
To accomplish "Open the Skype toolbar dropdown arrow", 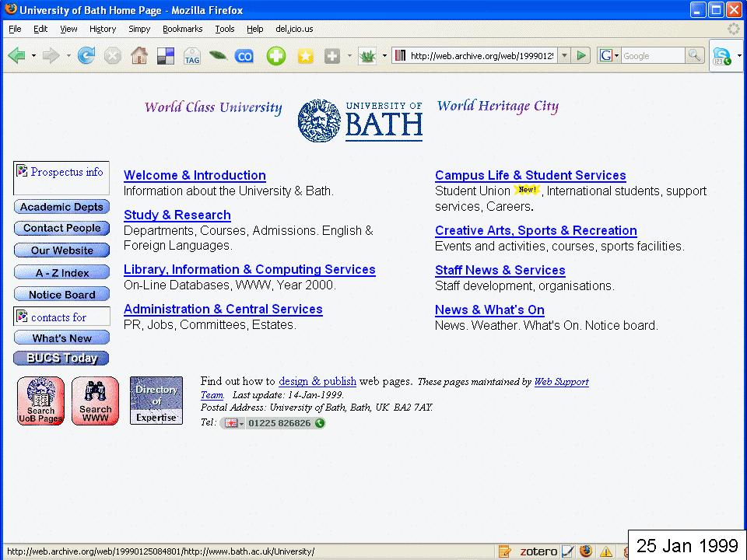I will pyautogui.click(x=739, y=56).
